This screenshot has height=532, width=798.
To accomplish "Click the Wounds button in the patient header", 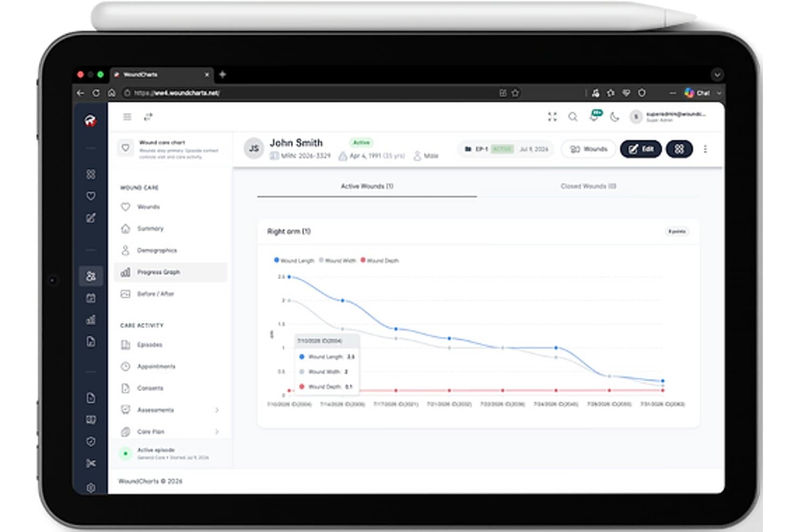I will pos(588,149).
